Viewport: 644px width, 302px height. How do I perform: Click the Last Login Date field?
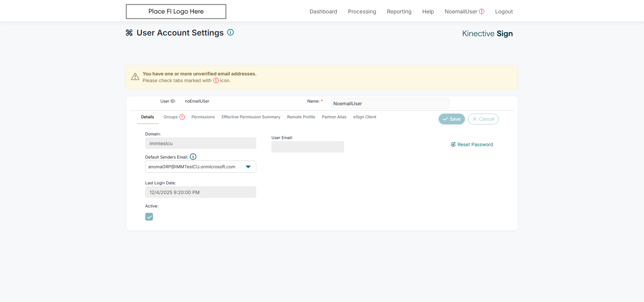[x=201, y=192]
